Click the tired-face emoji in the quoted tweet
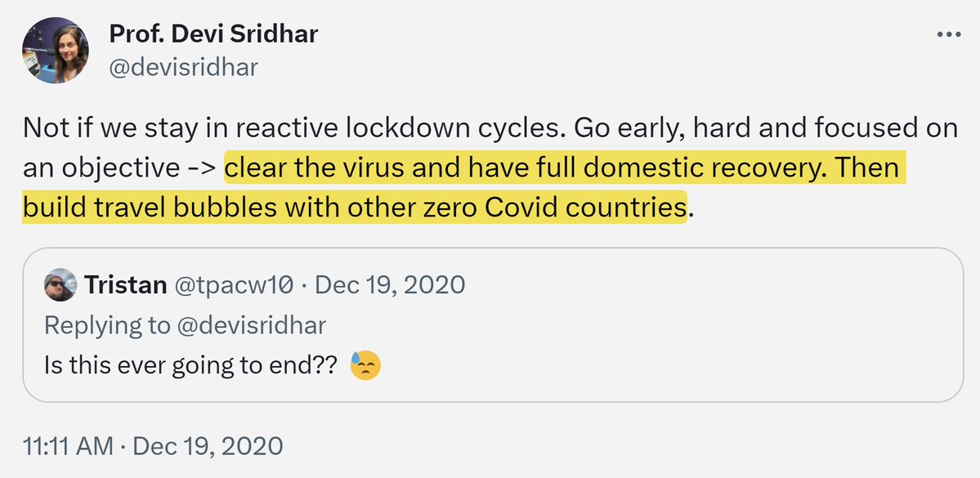The height and width of the screenshot is (478, 980). (x=365, y=365)
